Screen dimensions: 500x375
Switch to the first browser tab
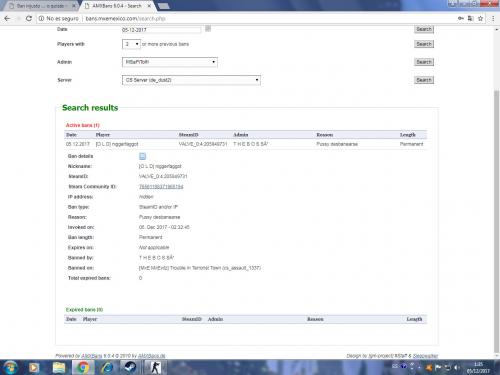[41, 6]
